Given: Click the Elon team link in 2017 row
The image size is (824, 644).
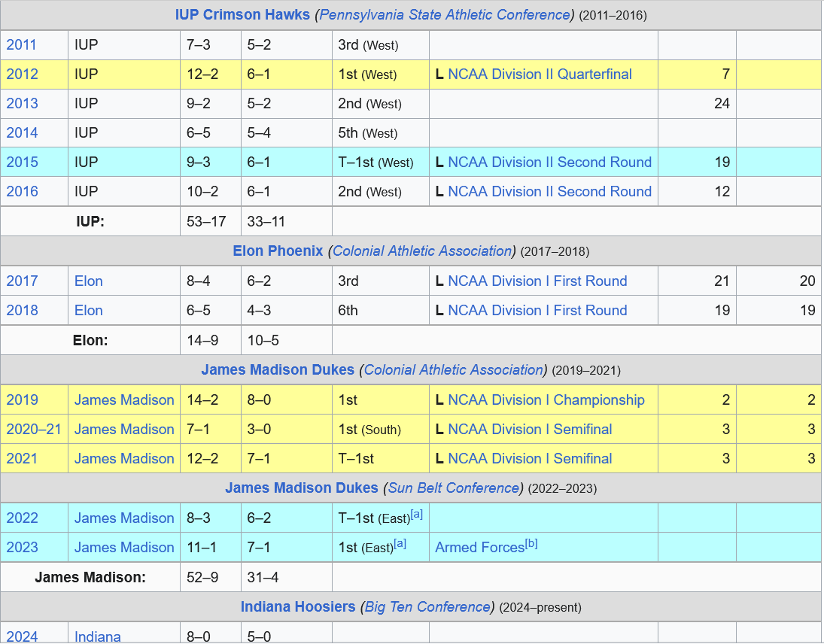Looking at the screenshot, I should 89,281.
